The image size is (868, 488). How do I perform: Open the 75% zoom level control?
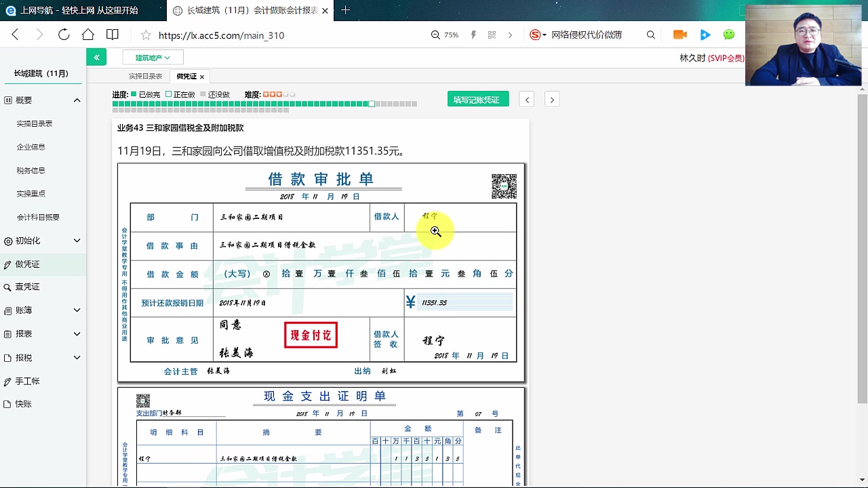pyautogui.click(x=445, y=35)
